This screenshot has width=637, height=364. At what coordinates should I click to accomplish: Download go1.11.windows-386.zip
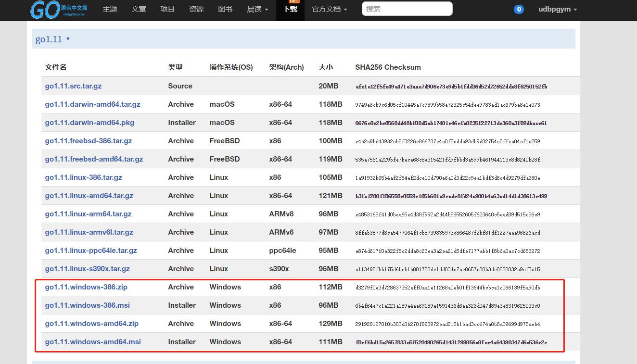tap(86, 287)
